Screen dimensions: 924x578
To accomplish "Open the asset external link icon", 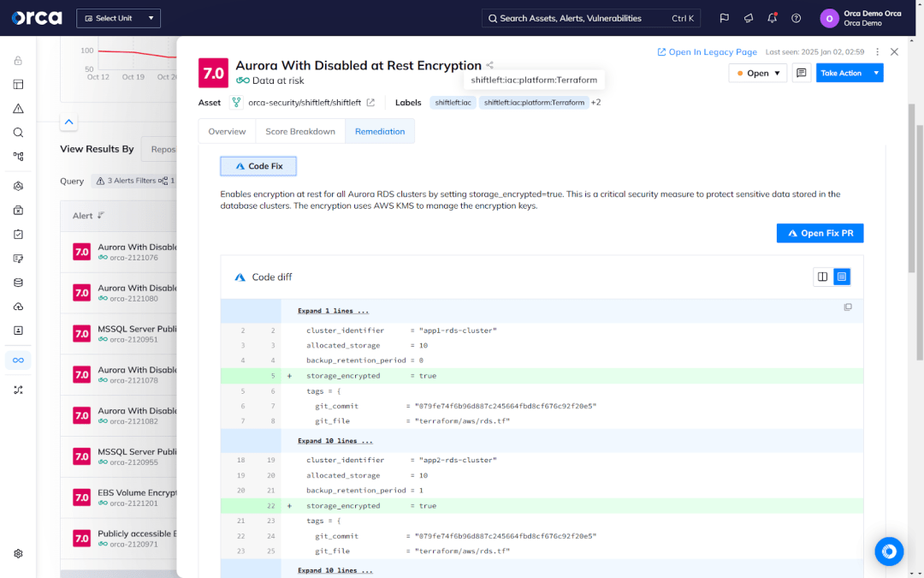I will click(370, 103).
